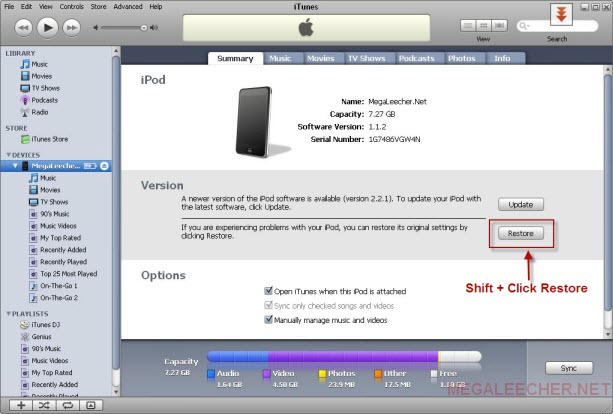Switch to list view icon
Viewport: 613px width, 414px height.
point(468,26)
